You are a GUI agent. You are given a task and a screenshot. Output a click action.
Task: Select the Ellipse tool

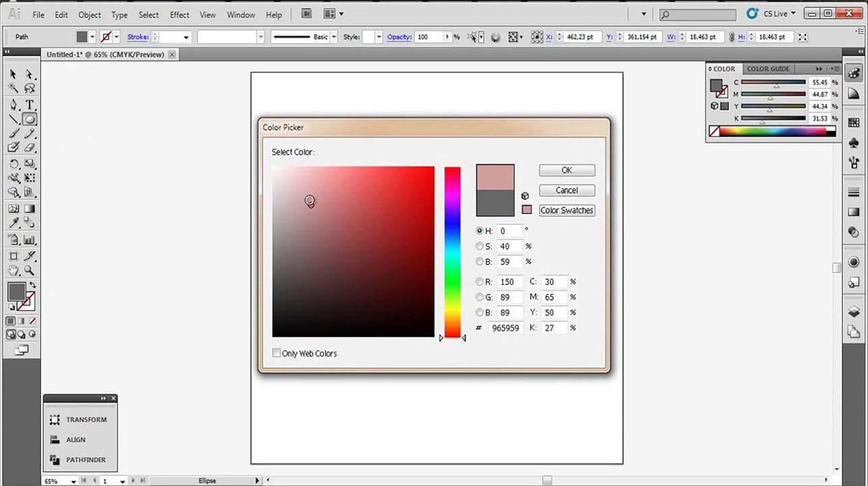click(x=30, y=119)
